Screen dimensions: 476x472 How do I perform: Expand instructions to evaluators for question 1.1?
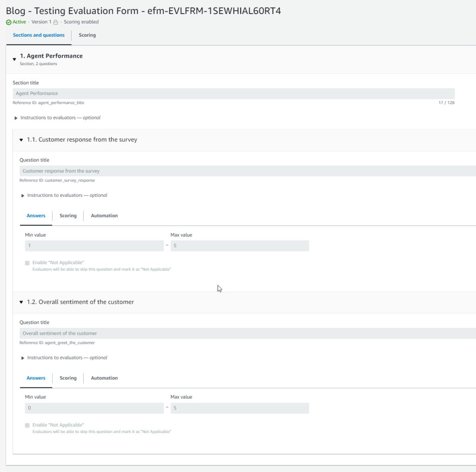tap(23, 195)
